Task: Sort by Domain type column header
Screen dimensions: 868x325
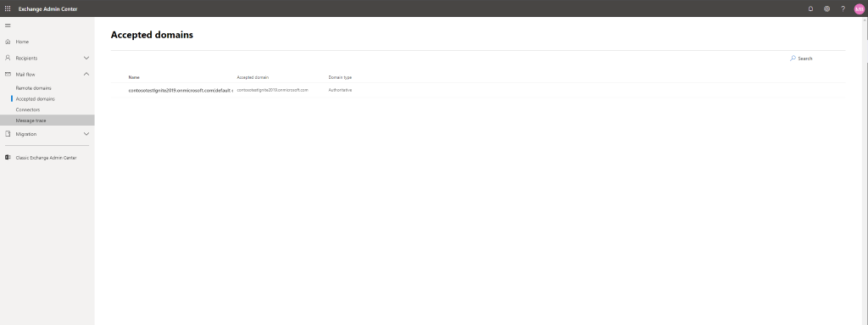Action: click(340, 78)
